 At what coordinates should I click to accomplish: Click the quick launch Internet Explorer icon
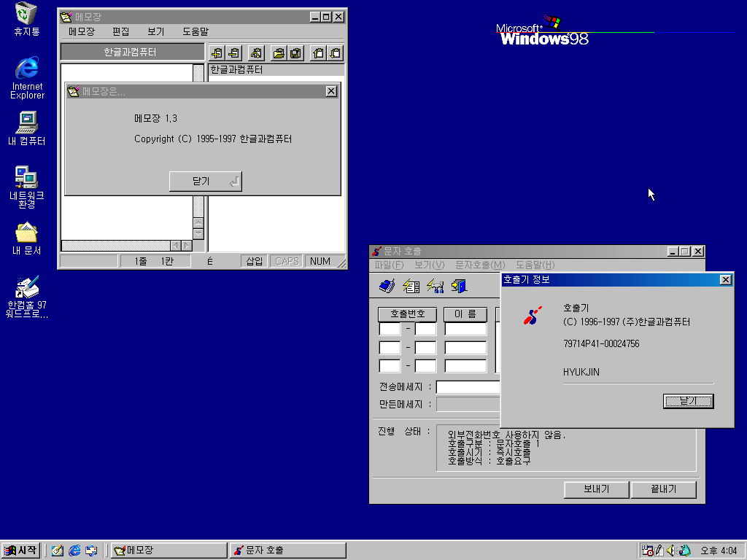click(x=74, y=551)
